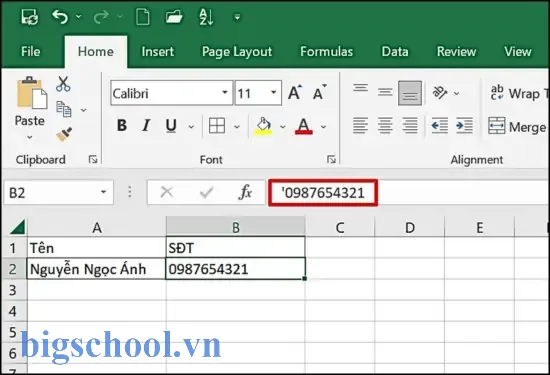Click the text Orientation icon
This screenshot has height=375, width=550.
[440, 93]
